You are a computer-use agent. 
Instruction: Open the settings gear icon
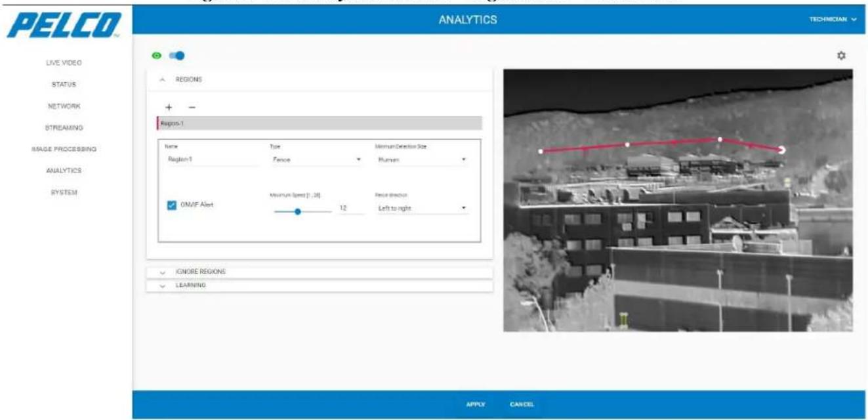[x=841, y=56]
